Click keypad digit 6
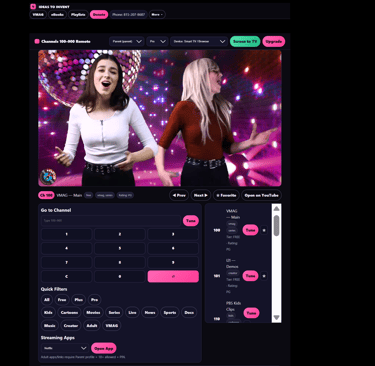This screenshot has width=375, height=366. pos(173,248)
